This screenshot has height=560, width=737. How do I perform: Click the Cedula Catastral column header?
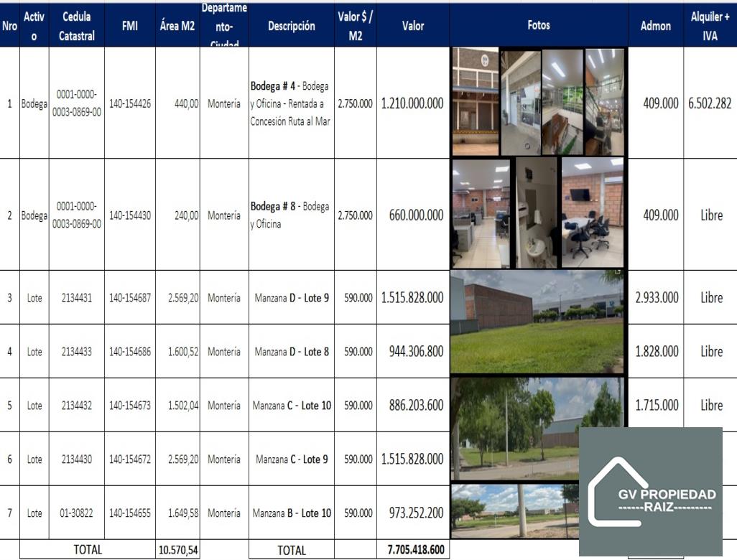coord(76,26)
